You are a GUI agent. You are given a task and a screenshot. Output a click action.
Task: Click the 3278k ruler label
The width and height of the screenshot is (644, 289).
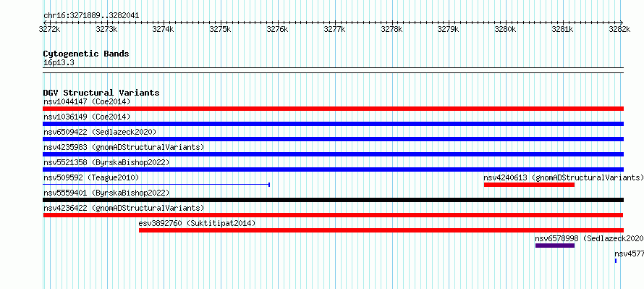click(391, 29)
